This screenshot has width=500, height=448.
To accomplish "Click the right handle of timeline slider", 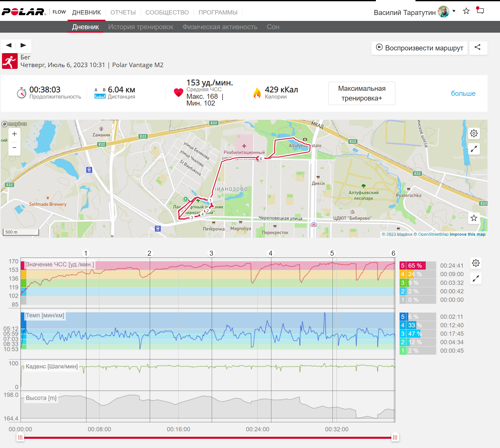I will tap(395, 437).
